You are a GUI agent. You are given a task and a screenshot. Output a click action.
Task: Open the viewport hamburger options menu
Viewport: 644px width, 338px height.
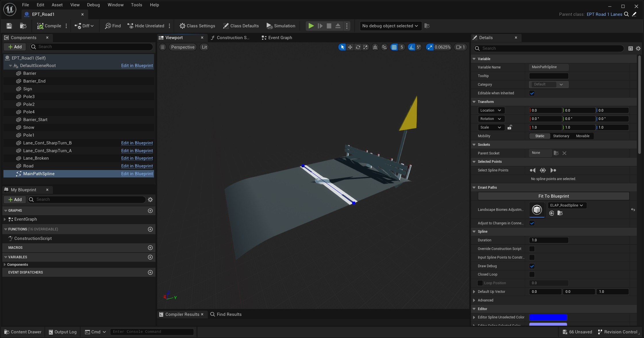coord(163,47)
